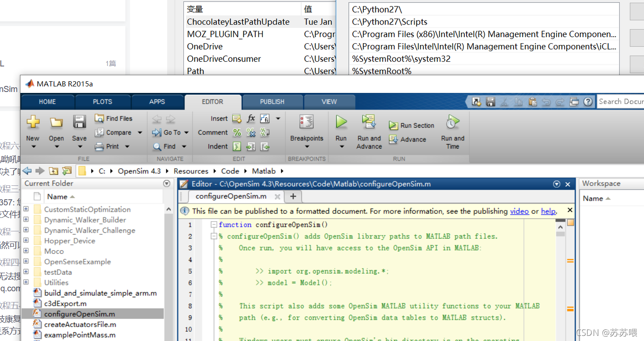Click Run and Time icon
The image size is (644, 341).
453,122
